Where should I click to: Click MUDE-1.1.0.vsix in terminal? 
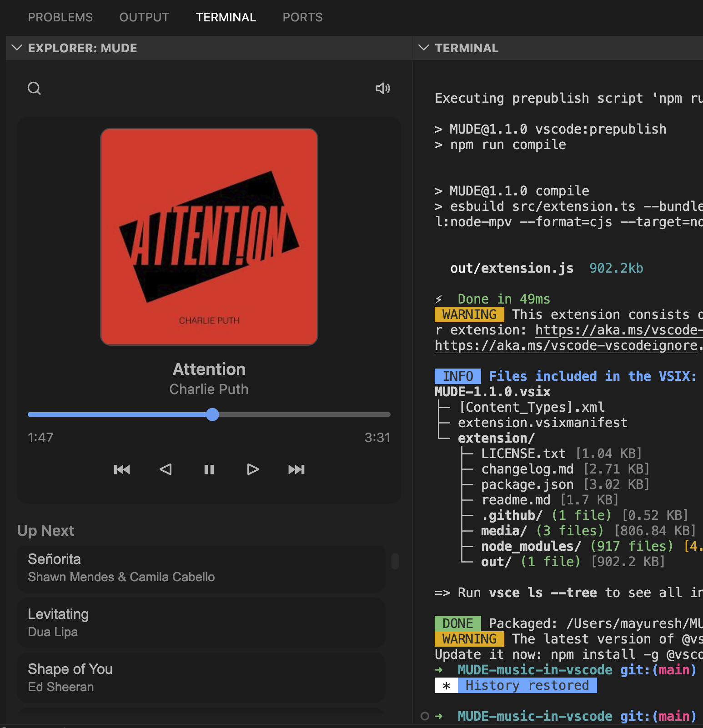tap(492, 392)
